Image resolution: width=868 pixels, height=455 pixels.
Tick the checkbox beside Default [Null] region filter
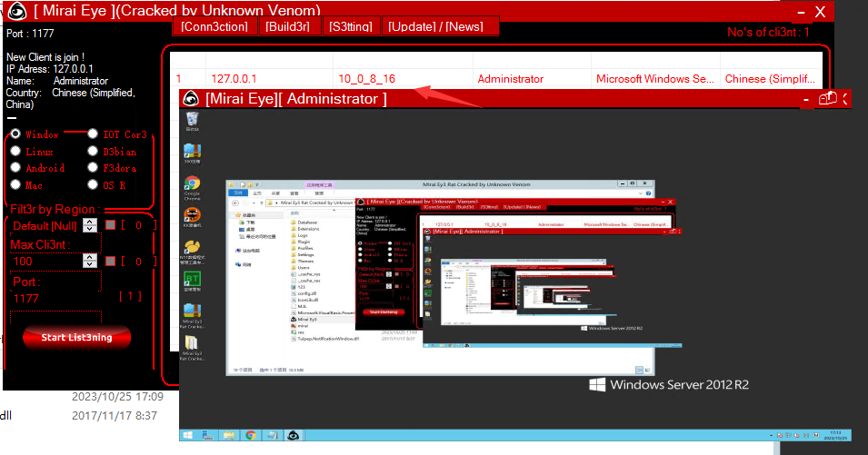point(111,225)
